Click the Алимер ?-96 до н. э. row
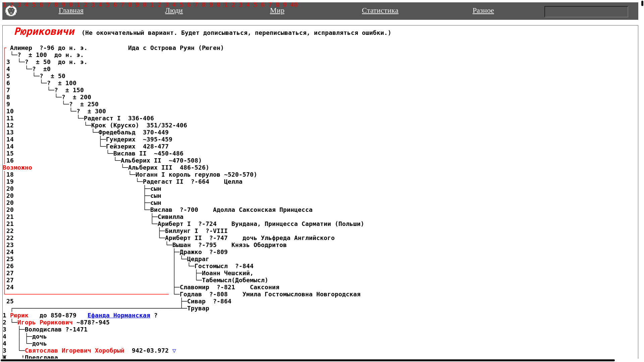This screenshot has height=362, width=644. 49,48
